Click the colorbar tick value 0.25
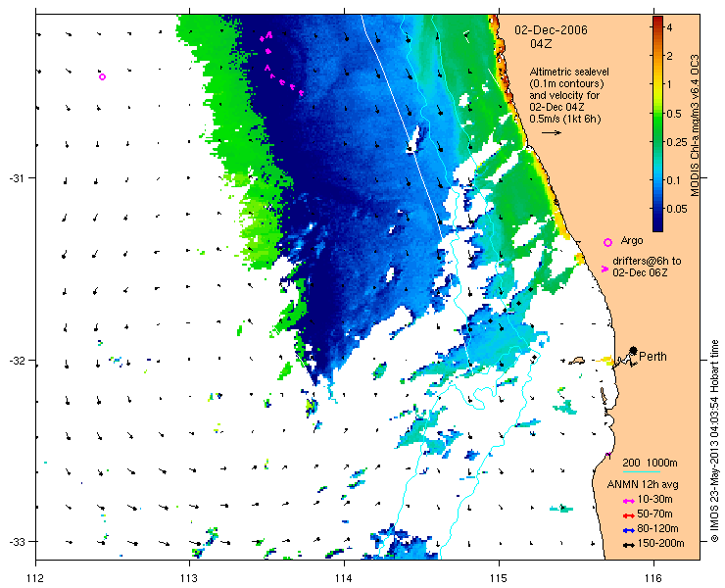The width and height of the screenshot is (725, 588). pyautogui.click(x=677, y=142)
